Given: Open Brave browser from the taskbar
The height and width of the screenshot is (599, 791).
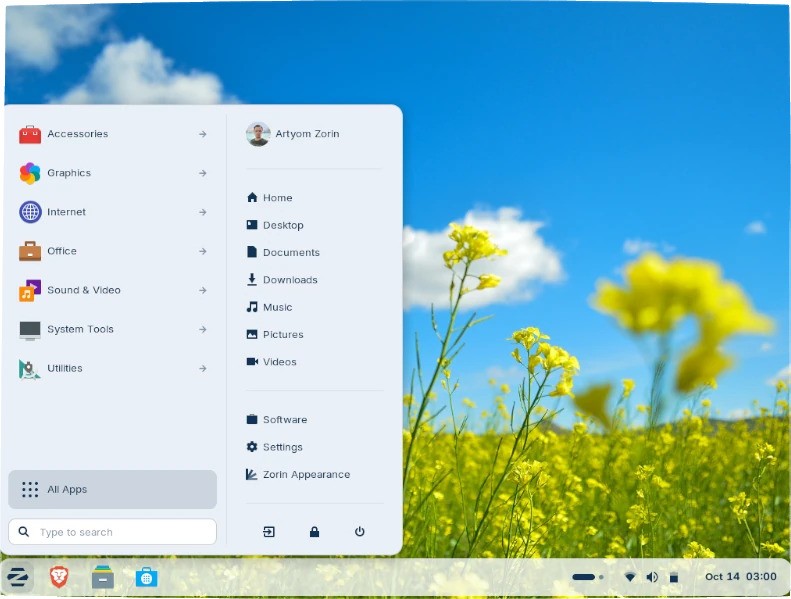Looking at the screenshot, I should [x=59, y=577].
